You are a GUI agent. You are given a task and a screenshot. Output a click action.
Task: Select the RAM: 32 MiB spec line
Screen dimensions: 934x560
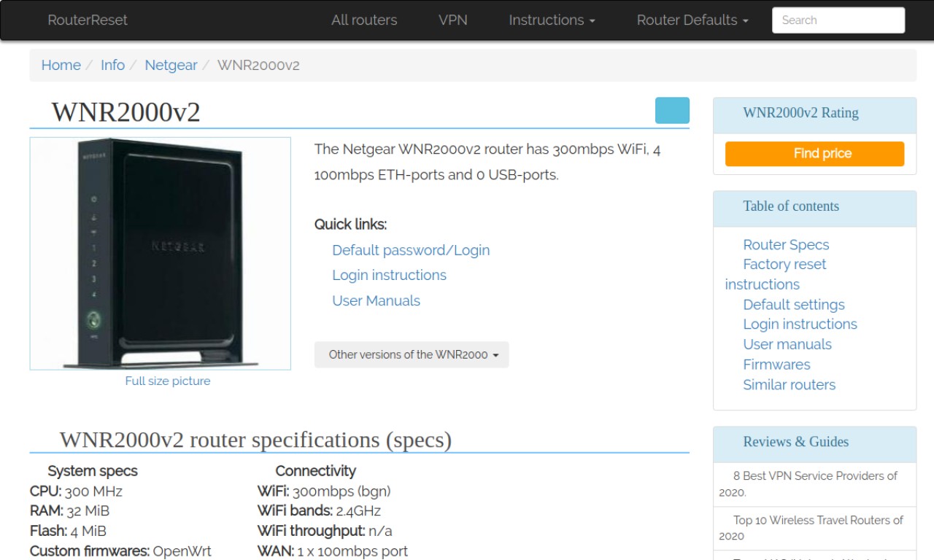pyautogui.click(x=69, y=510)
